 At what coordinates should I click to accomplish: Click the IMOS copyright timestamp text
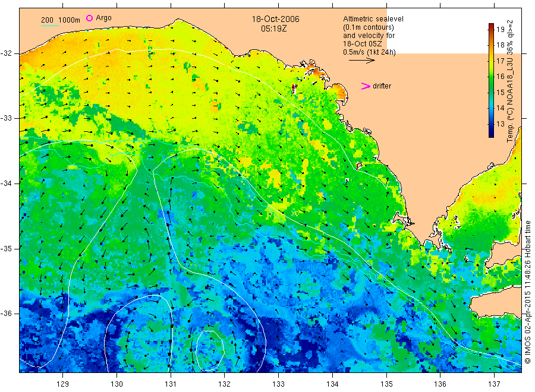(x=528, y=292)
